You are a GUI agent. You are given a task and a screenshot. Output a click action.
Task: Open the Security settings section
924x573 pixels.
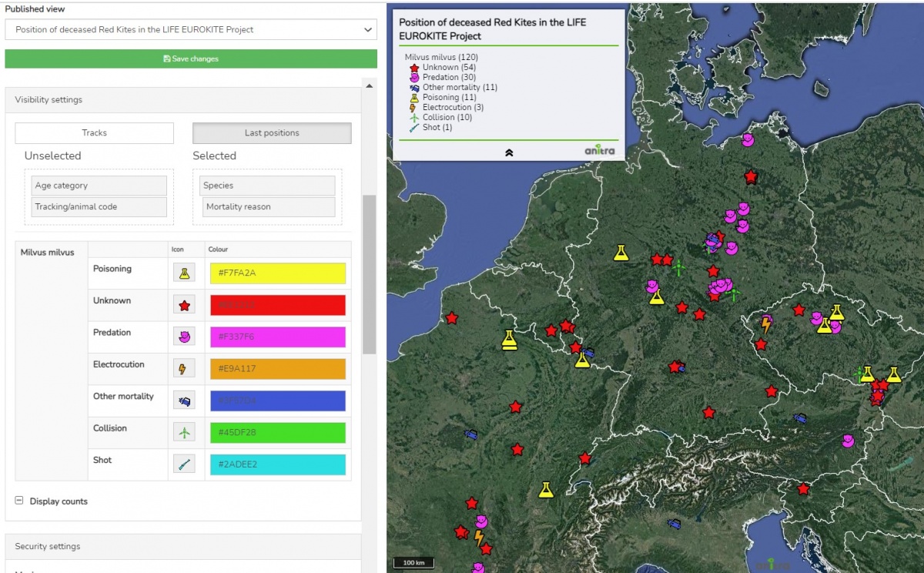click(x=182, y=546)
